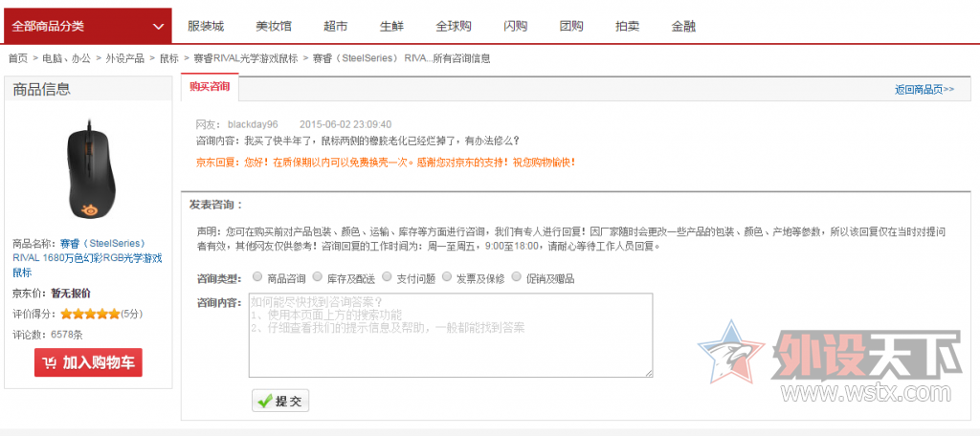Image resolution: width=980 pixels, height=436 pixels.
Task: Click the 鼠标 breadcrumb link
Action: coord(169,58)
